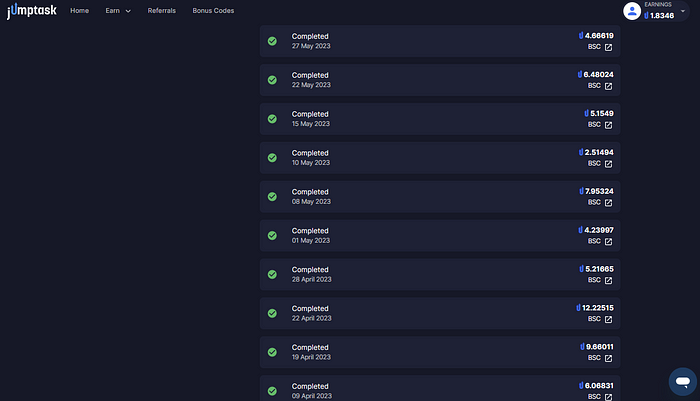Click Completed text on 28 April 2023 row
700x401 pixels.
click(x=310, y=270)
